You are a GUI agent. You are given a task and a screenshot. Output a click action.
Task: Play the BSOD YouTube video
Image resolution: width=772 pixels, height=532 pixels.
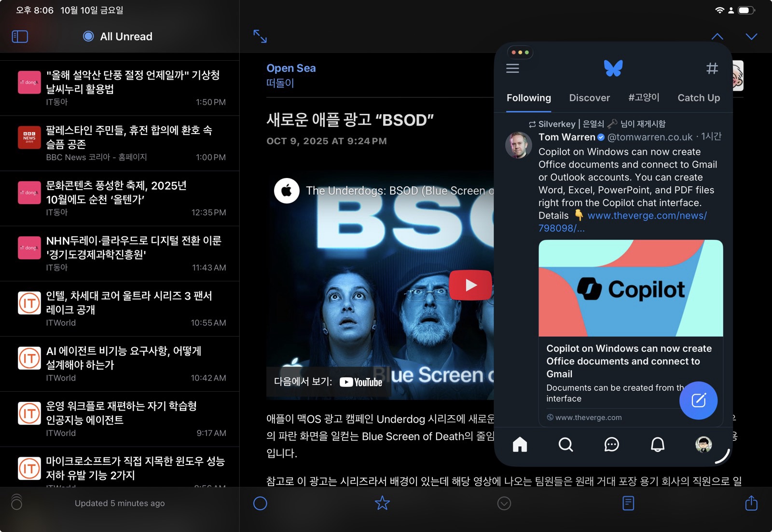(470, 285)
